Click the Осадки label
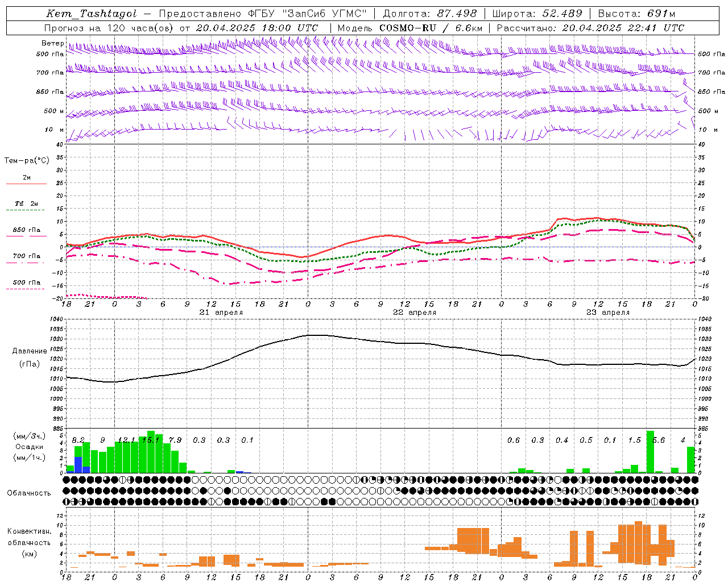Image resolution: width=728 pixels, height=582 pixels. coord(29,447)
